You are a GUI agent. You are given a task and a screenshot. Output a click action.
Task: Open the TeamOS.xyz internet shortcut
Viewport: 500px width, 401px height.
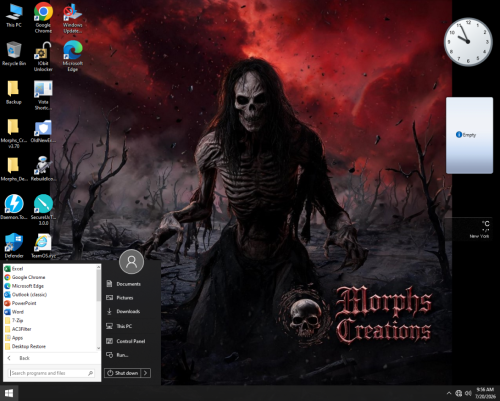coord(43,246)
